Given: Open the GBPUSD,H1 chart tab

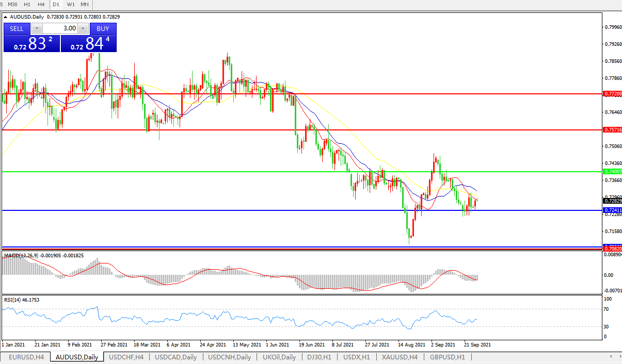Looking at the screenshot, I should tap(447, 357).
